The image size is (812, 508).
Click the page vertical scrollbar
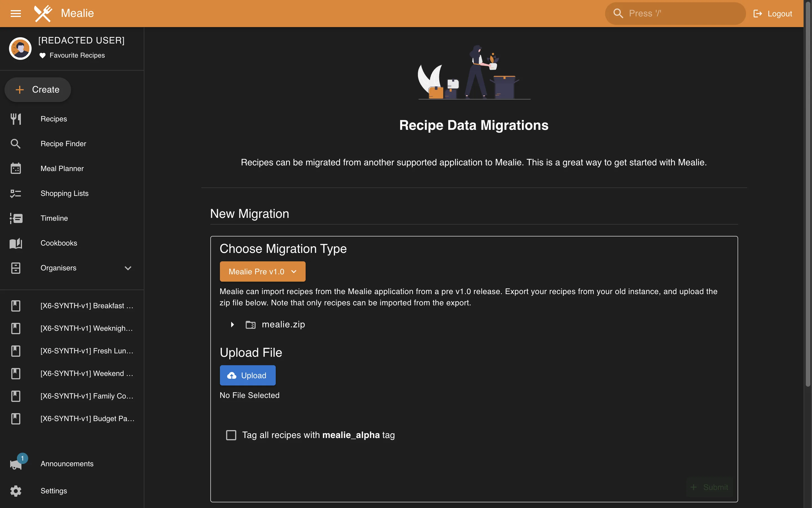[808, 195]
